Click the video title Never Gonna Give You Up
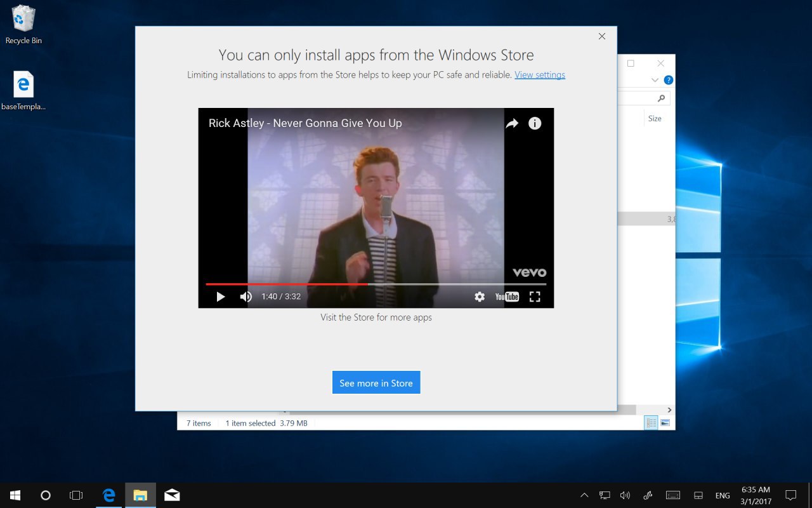The height and width of the screenshot is (508, 812). [x=305, y=123]
